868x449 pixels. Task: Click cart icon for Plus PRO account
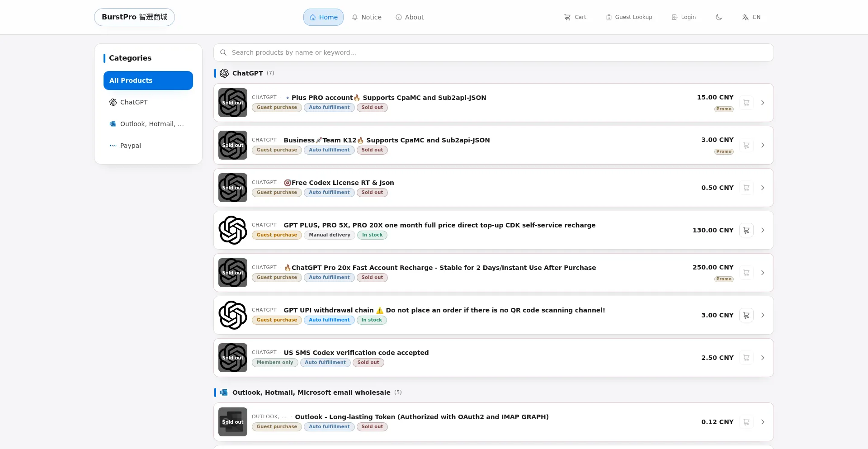pyautogui.click(x=746, y=103)
